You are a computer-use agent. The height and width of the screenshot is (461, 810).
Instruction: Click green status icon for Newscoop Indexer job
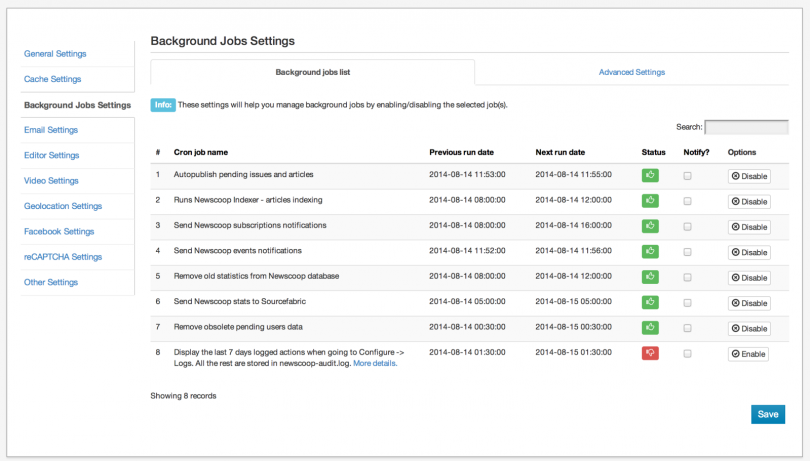650,201
